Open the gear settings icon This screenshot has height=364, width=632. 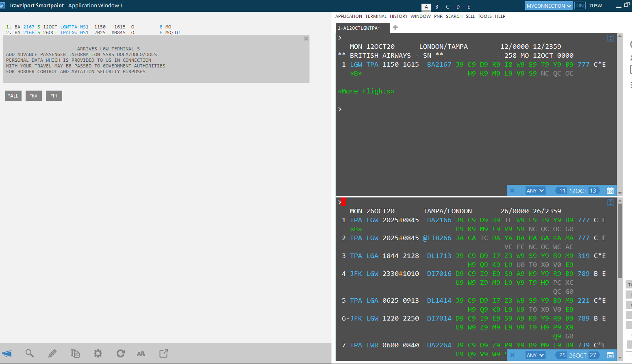tap(98, 353)
